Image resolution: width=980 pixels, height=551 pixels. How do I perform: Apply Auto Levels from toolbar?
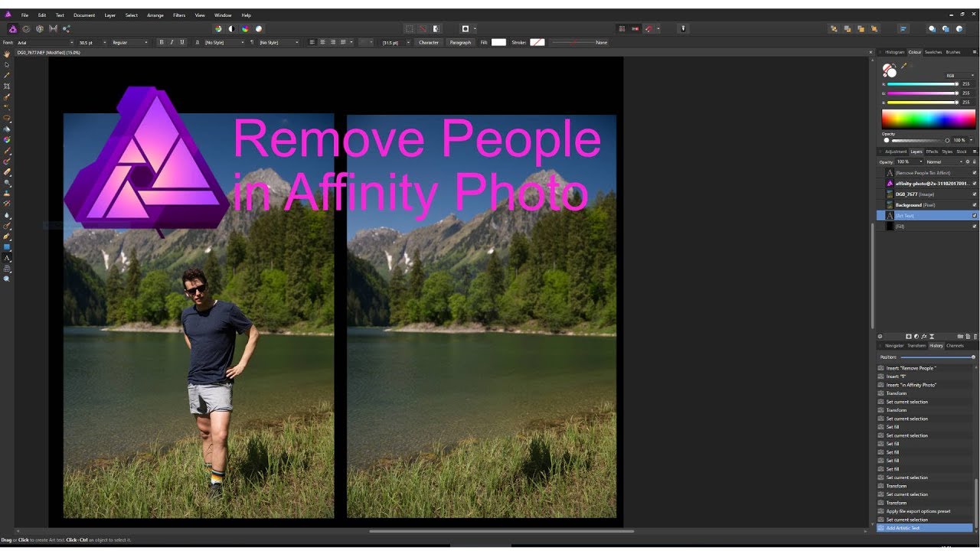click(218, 28)
